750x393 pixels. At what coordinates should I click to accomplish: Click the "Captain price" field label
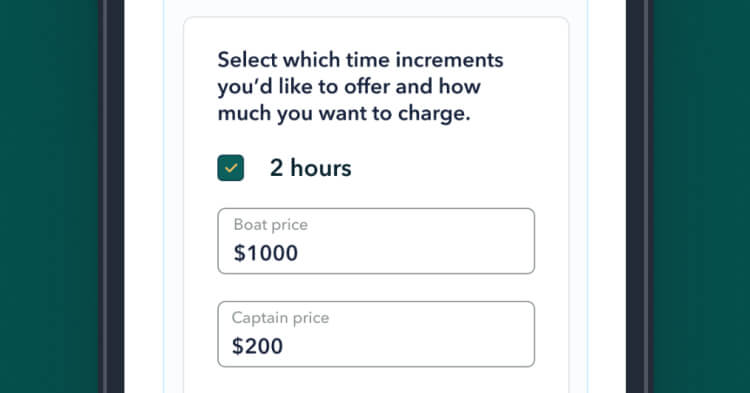tap(280, 318)
